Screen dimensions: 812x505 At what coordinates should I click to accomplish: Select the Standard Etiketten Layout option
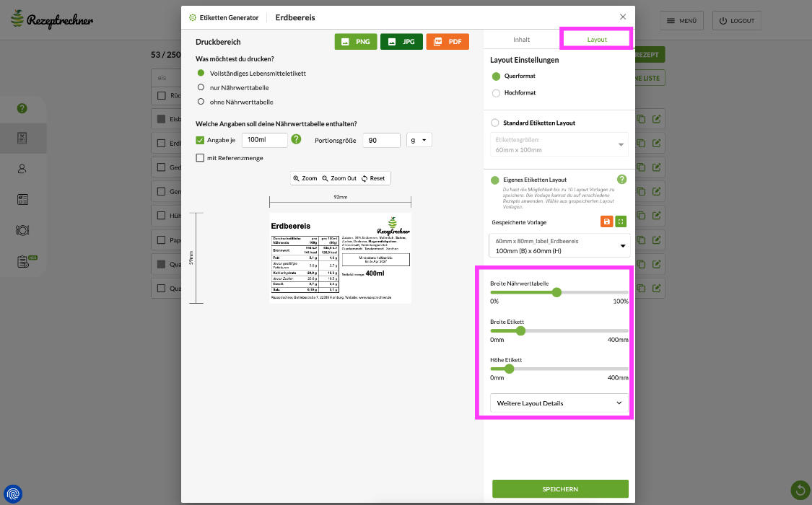click(x=495, y=123)
